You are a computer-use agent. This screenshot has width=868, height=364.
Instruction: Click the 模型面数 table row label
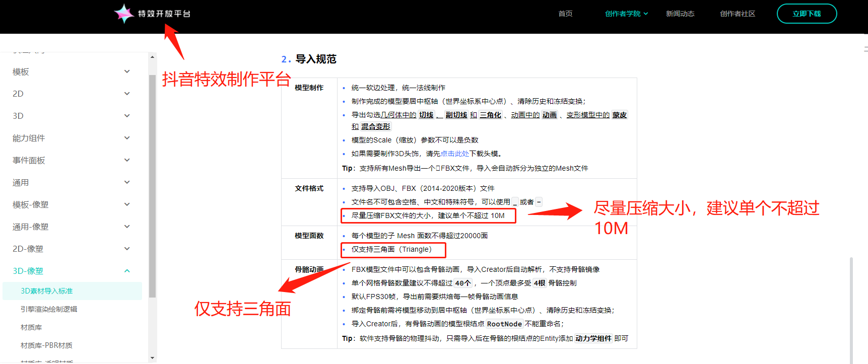pyautogui.click(x=309, y=236)
